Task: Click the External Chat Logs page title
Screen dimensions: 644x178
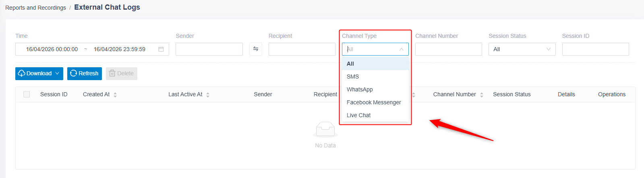Action: [107, 7]
